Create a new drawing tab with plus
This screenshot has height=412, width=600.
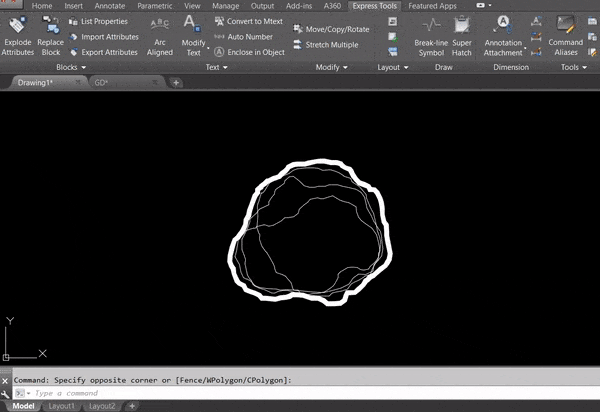pos(176,83)
